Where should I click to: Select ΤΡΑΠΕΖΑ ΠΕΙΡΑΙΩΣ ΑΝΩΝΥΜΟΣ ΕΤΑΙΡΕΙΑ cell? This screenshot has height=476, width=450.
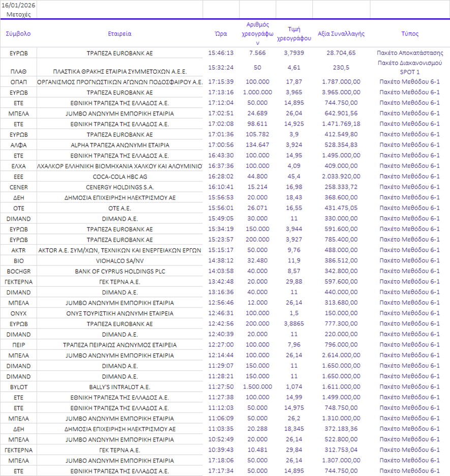click(119, 345)
